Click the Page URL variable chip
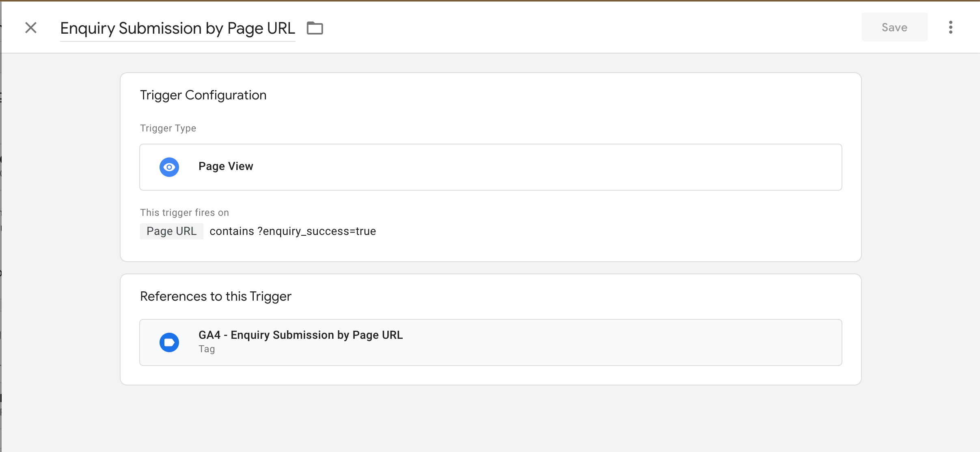This screenshot has width=980, height=452. (171, 231)
